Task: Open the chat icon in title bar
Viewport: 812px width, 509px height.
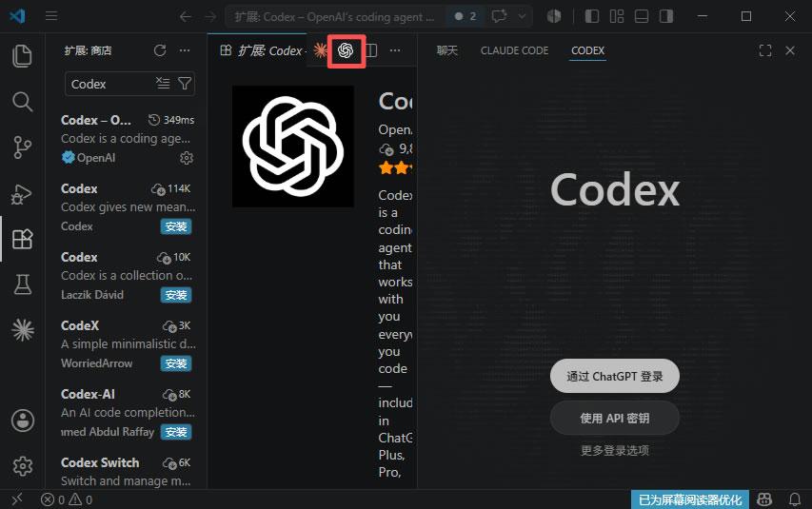Action: pos(499,16)
